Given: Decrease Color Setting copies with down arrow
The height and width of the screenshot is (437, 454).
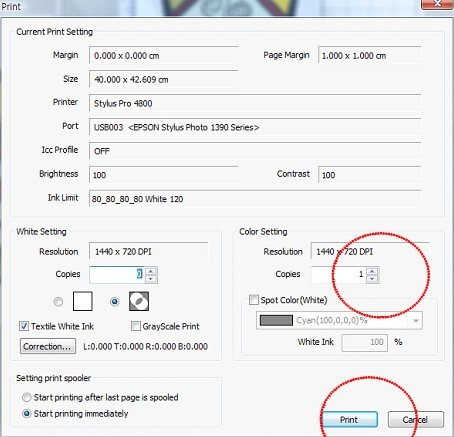Looking at the screenshot, I should (x=372, y=279).
